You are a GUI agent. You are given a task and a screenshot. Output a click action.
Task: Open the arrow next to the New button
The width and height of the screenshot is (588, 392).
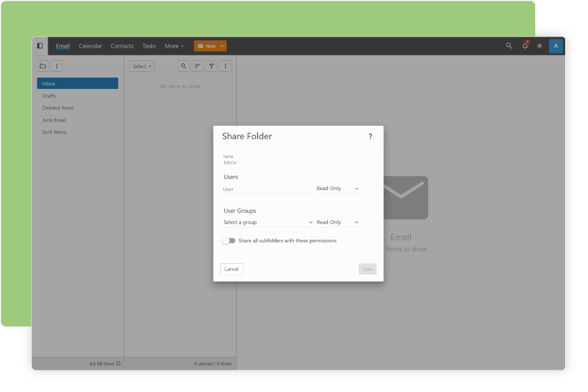(x=222, y=46)
